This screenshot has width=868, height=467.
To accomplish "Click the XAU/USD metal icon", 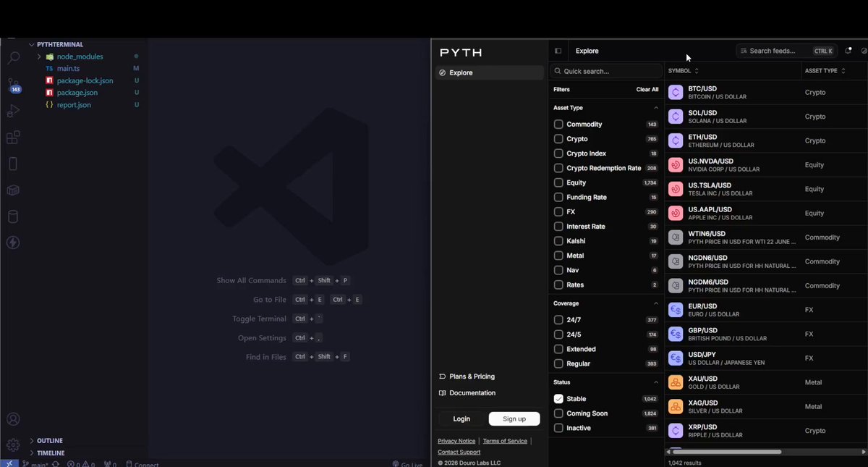I will 676,382.
